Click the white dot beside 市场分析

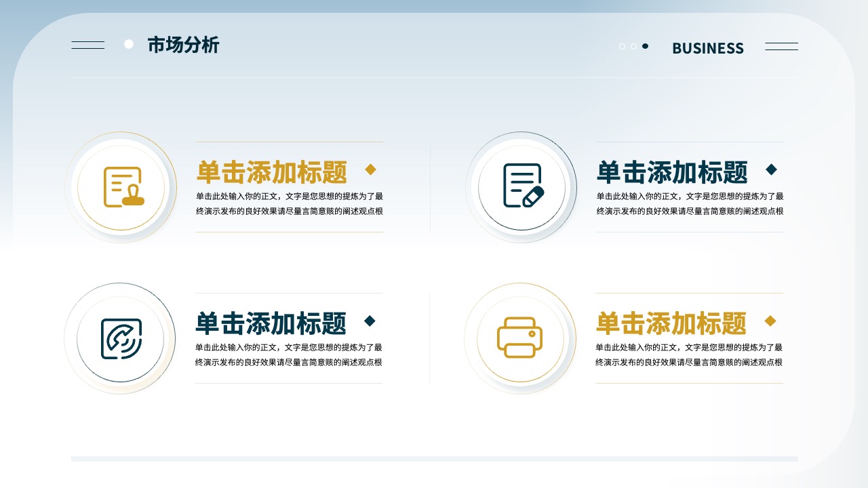tap(129, 44)
